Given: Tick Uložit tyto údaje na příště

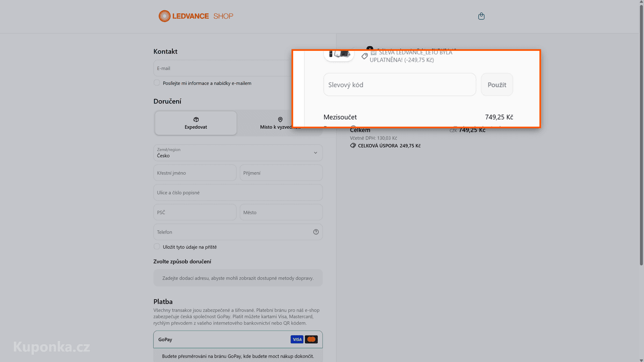Looking at the screenshot, I should (157, 247).
